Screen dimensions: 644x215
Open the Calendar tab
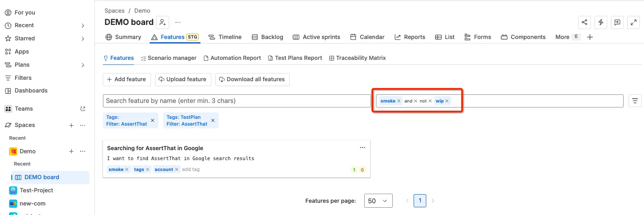pyautogui.click(x=367, y=37)
